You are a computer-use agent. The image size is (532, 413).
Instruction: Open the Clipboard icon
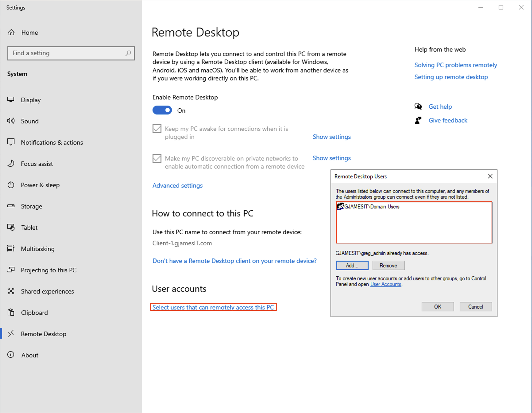(x=11, y=312)
